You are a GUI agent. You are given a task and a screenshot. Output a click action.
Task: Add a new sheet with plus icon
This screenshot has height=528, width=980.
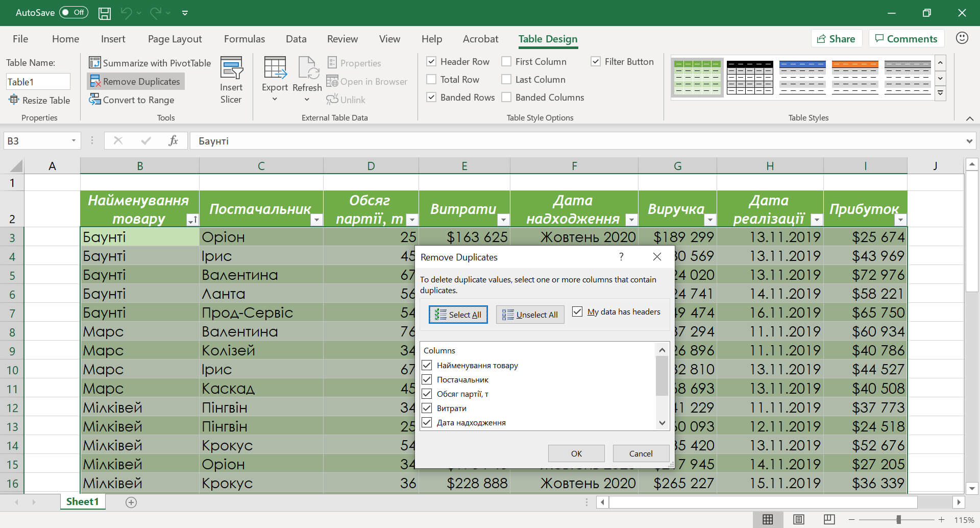131,502
